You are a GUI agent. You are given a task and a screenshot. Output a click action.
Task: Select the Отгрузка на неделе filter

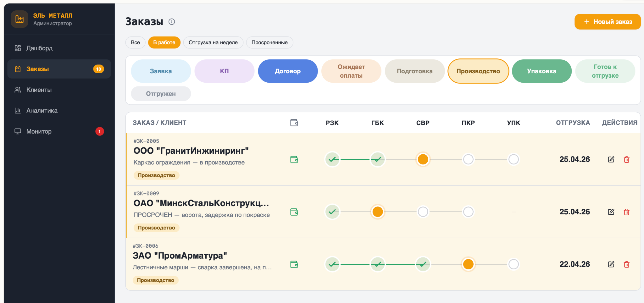[213, 42]
